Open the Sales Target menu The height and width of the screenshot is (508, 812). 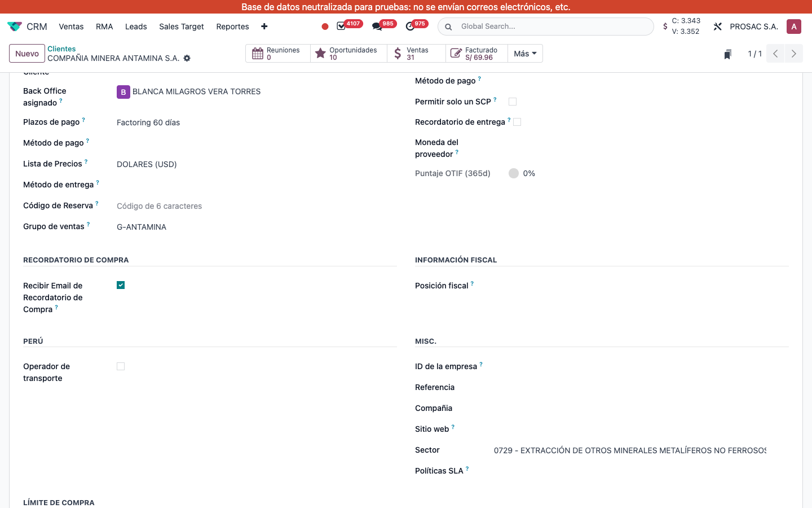[182, 27]
